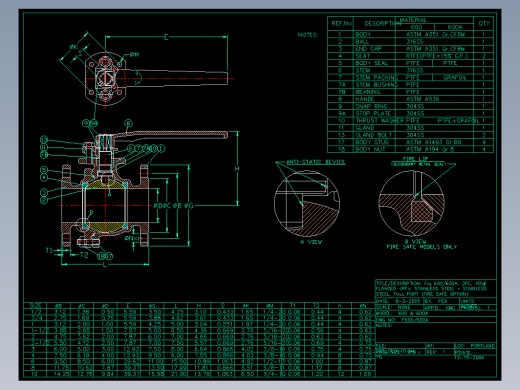The width and height of the screenshot is (520, 390).
Task: Click the 'SCALE: NONE' title block field
Action: [393, 307]
